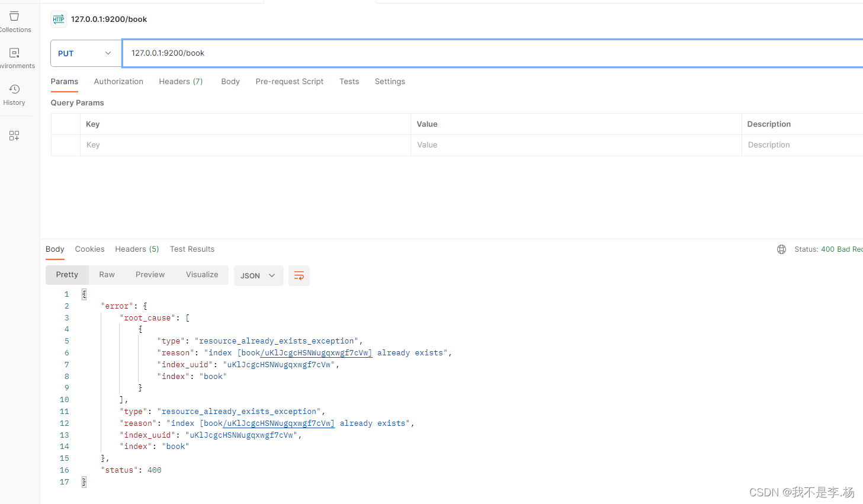Open the Headers (7) request tab
The image size is (863, 504).
[x=181, y=82]
